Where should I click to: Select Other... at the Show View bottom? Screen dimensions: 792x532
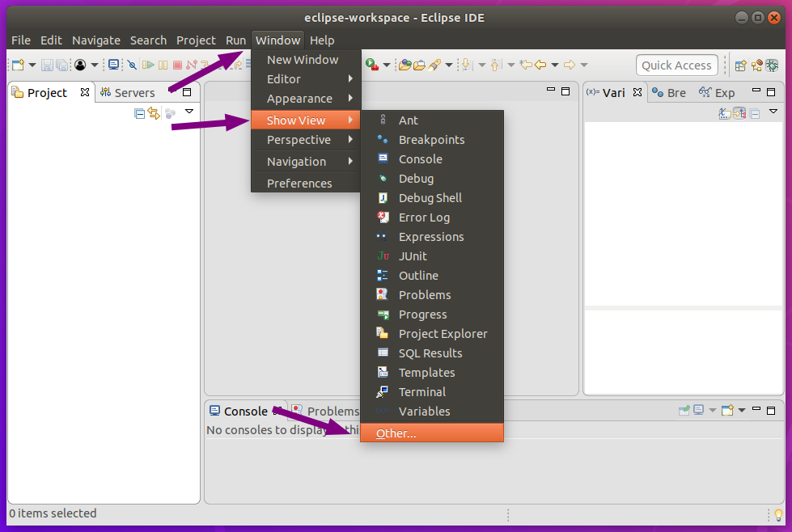coord(432,433)
